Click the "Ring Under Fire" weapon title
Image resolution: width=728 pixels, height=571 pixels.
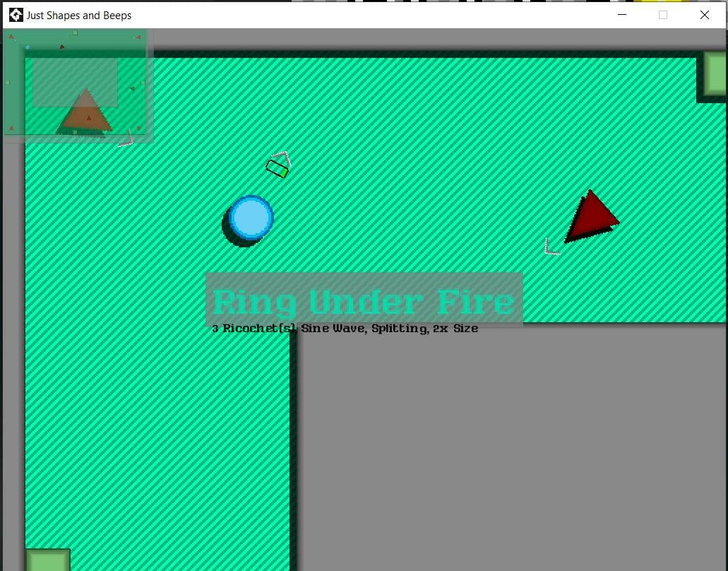pyautogui.click(x=364, y=302)
